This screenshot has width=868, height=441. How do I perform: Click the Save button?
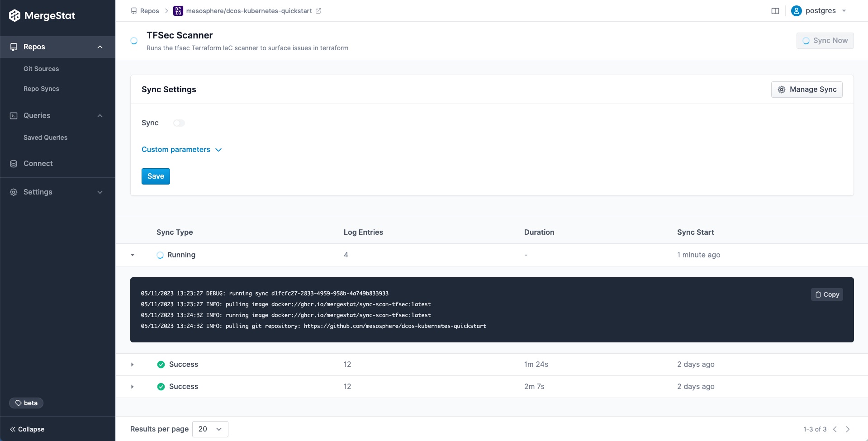point(156,176)
